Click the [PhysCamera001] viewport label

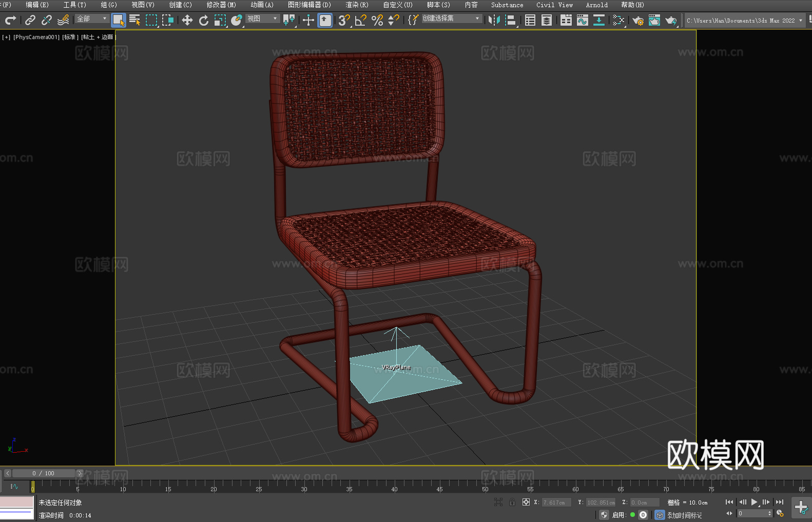pyautogui.click(x=36, y=37)
